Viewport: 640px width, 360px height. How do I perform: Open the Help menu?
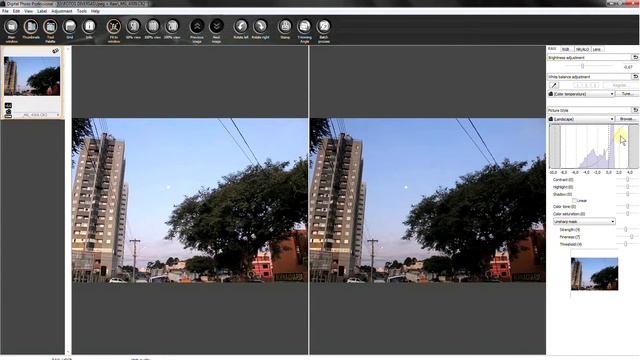coord(95,11)
